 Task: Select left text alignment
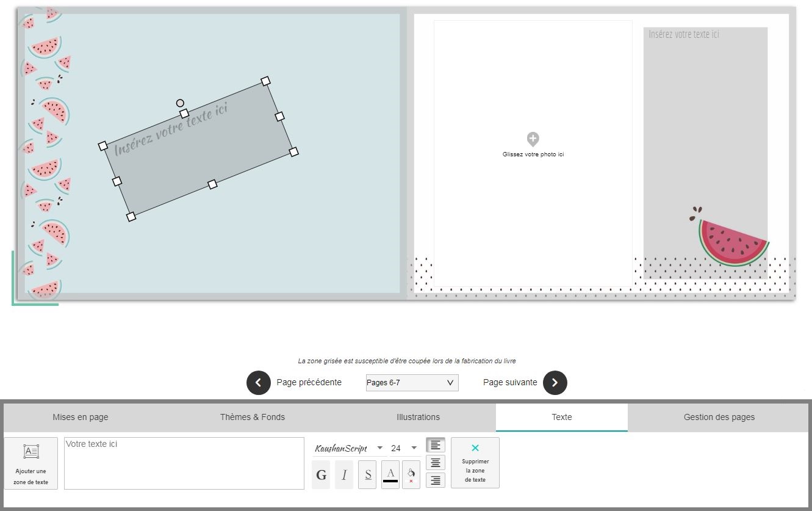tap(435, 445)
